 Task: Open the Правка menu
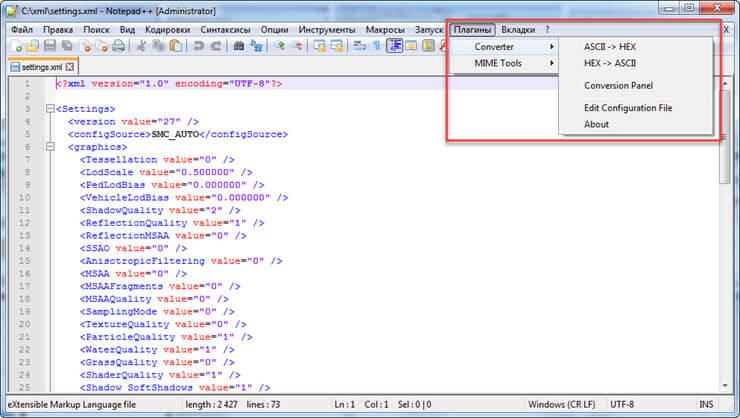[58, 30]
